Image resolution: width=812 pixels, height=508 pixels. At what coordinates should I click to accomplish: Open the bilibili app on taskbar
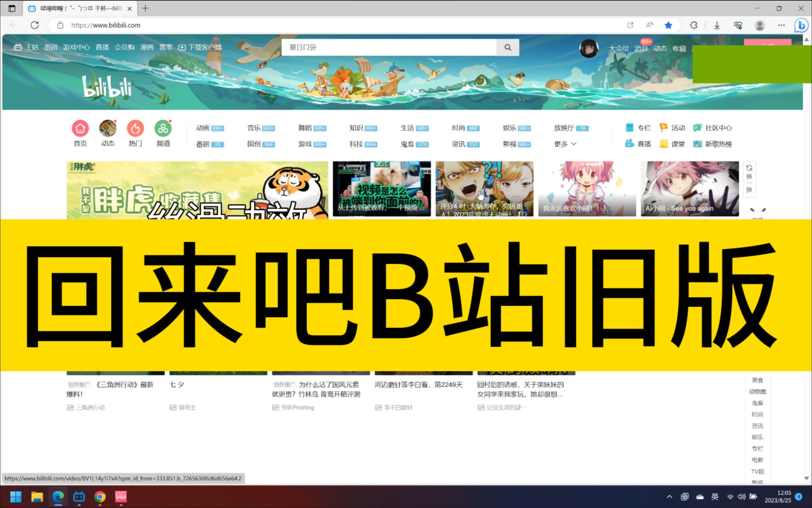pos(79,497)
